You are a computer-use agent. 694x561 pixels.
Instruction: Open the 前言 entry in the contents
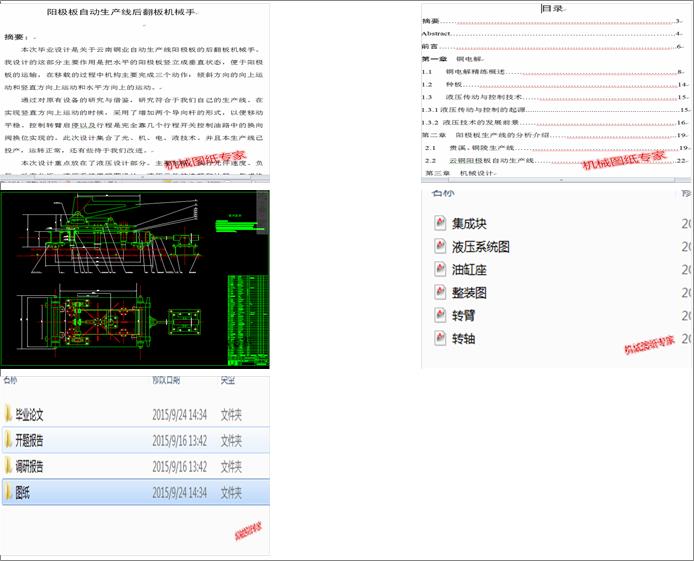click(553, 46)
